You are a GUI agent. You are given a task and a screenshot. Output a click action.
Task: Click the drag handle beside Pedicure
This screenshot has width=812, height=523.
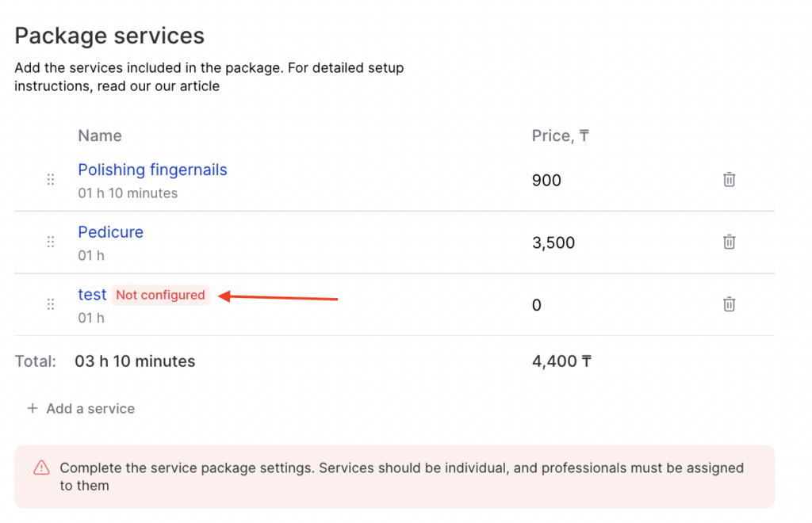pos(51,242)
